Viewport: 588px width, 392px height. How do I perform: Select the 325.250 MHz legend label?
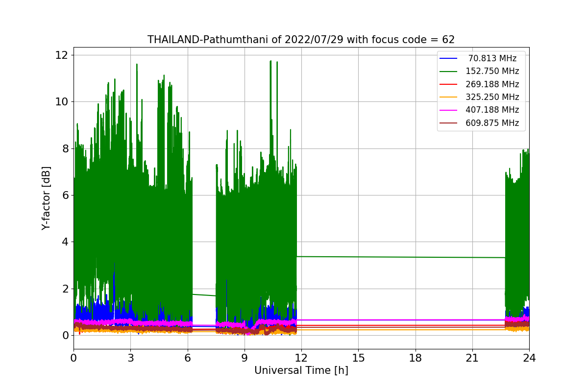(492, 97)
